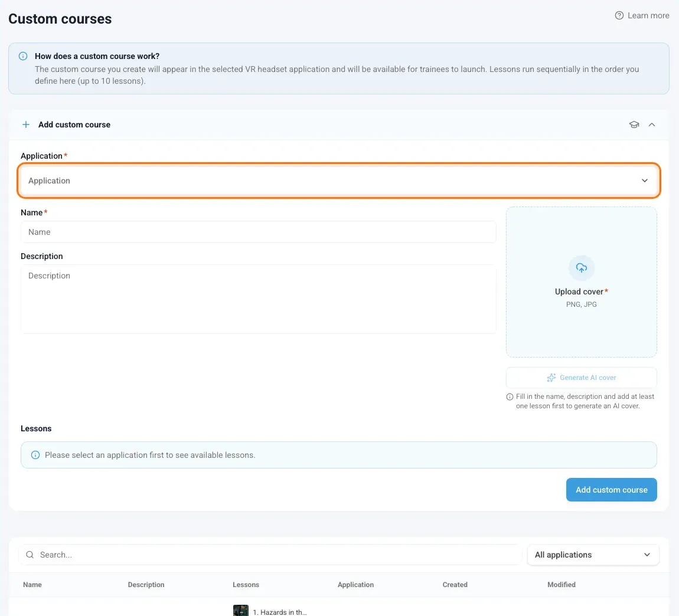The image size is (679, 616).
Task: Click the blue Add custom course button
Action: [x=611, y=490]
